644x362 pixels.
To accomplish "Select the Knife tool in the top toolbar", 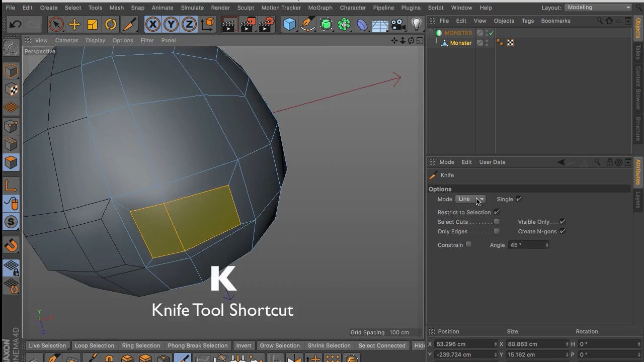I will 129,23.
